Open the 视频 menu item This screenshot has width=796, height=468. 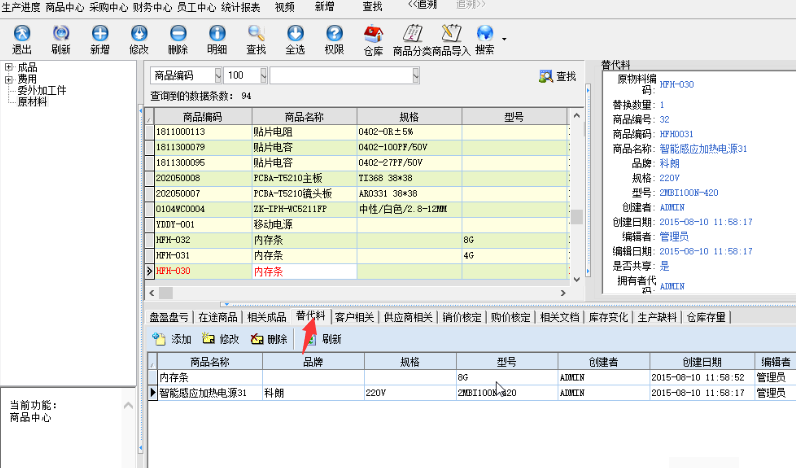click(x=284, y=7)
